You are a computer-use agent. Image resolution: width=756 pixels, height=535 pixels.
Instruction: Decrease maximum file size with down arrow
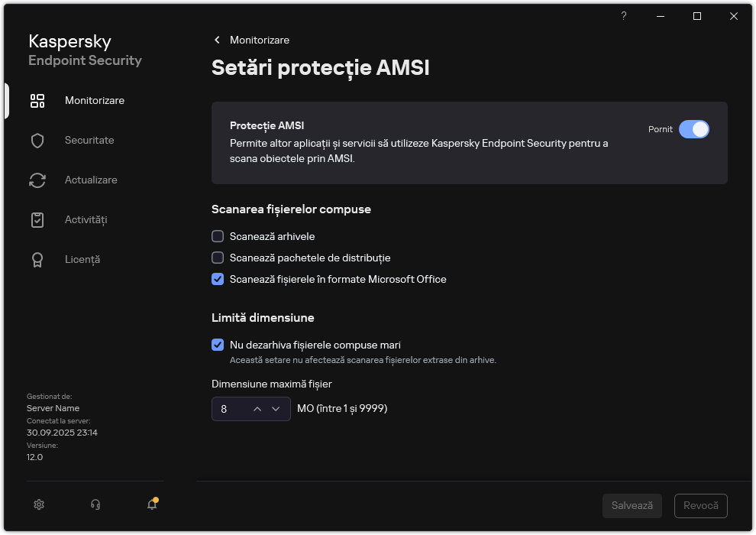(276, 409)
